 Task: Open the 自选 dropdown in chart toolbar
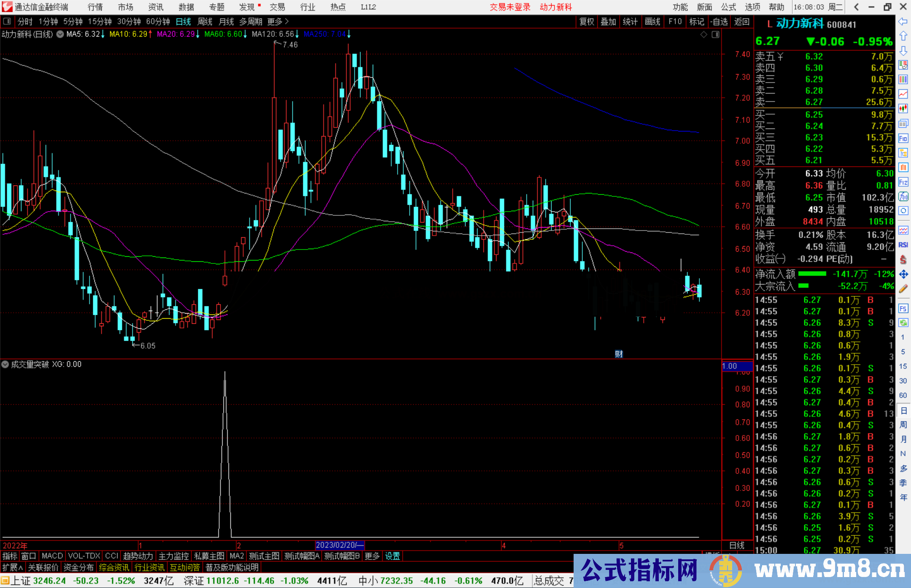tap(719, 21)
